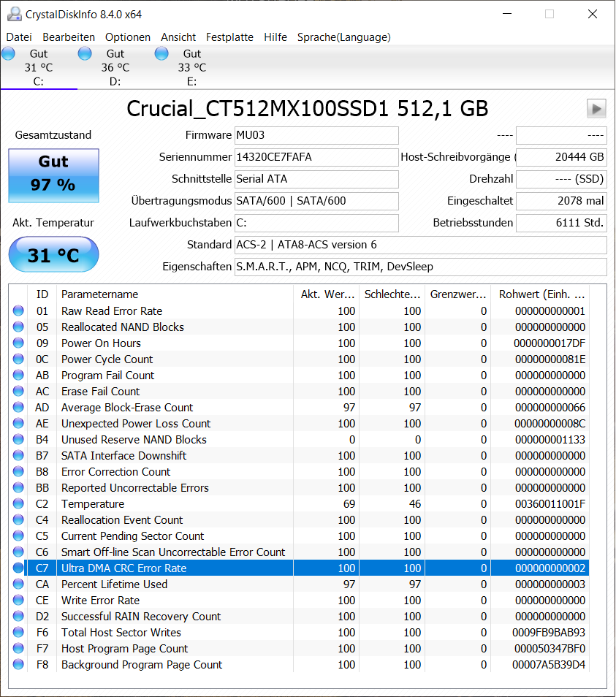Click the Akt. Wer... column header
This screenshot has width=616, height=697.
pos(326,294)
